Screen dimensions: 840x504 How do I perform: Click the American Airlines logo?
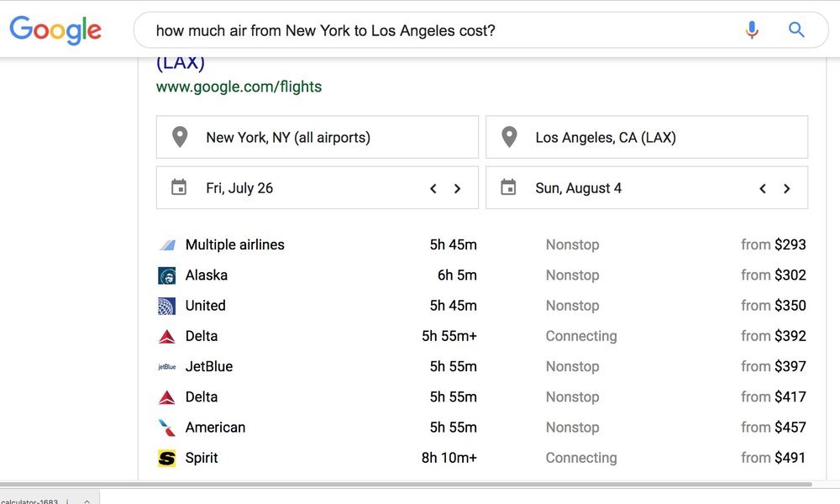pyautogui.click(x=167, y=428)
